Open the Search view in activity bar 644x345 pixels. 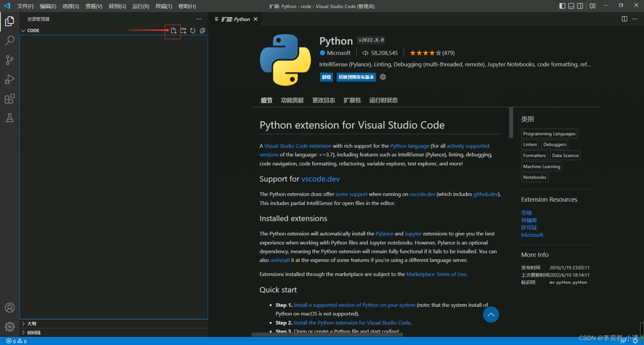click(10, 41)
